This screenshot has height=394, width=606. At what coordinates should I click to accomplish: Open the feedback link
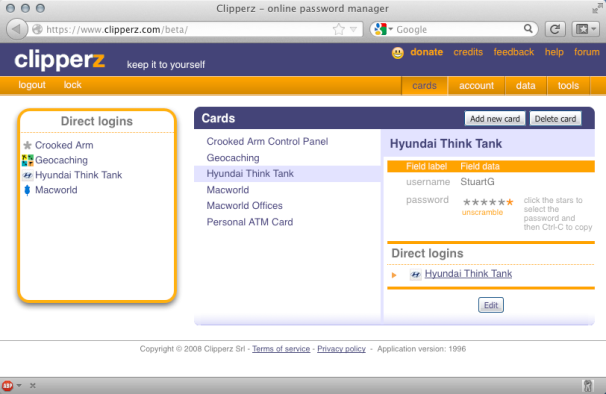514,52
